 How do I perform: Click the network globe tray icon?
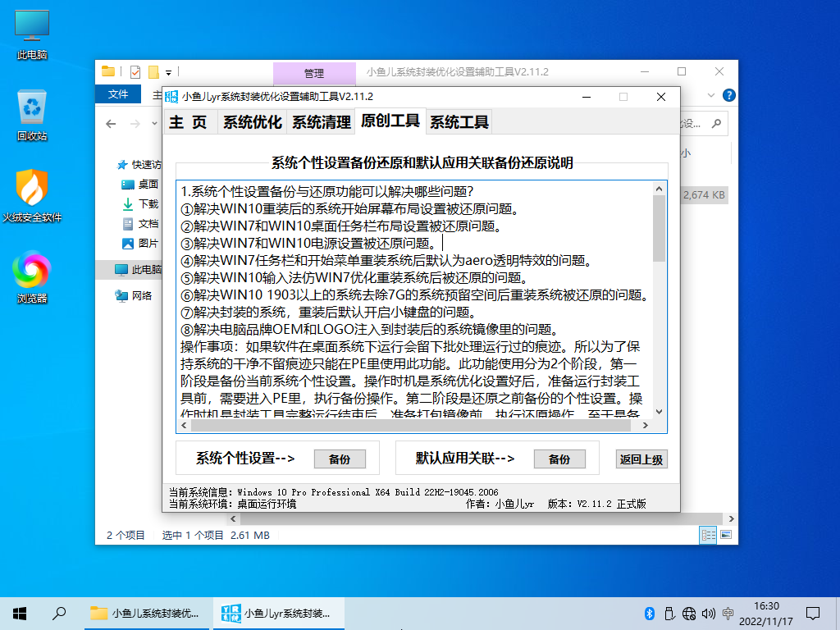pyautogui.click(x=689, y=614)
